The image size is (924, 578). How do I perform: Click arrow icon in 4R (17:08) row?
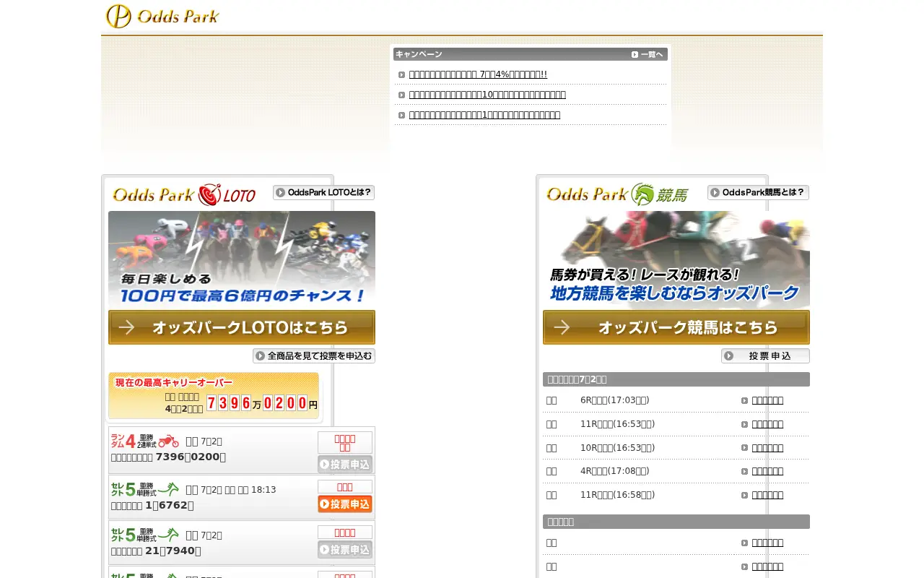tap(745, 471)
